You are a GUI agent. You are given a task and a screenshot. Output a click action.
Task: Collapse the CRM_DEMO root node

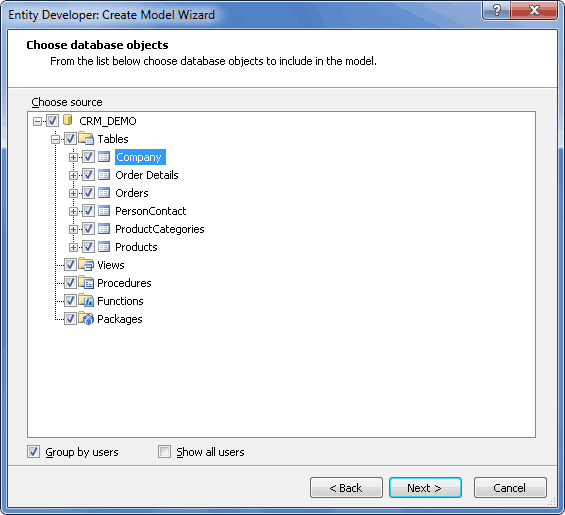[37, 121]
